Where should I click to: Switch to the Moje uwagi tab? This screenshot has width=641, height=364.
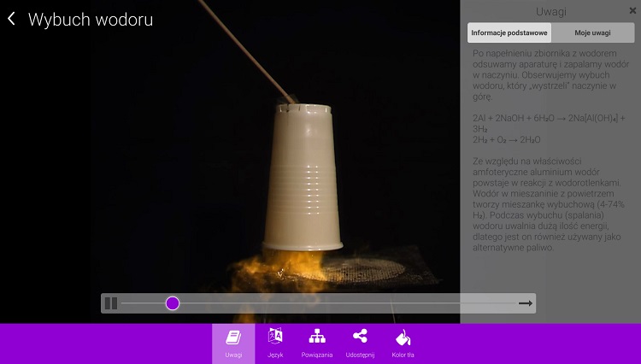point(592,32)
